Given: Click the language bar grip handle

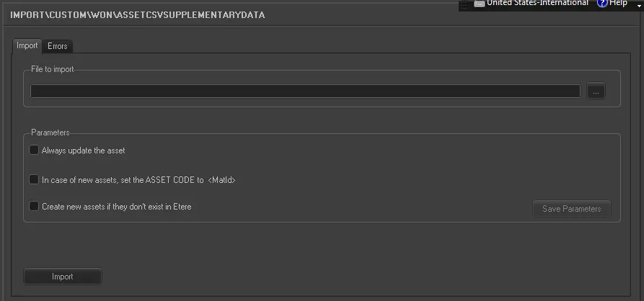Looking at the screenshot, I should point(464,4).
